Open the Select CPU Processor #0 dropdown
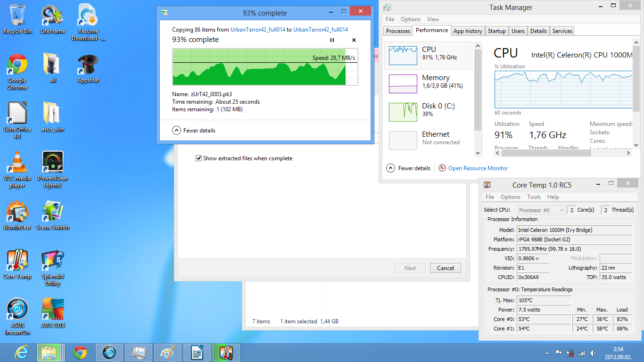Image resolution: width=644 pixels, height=362 pixels. click(x=541, y=210)
